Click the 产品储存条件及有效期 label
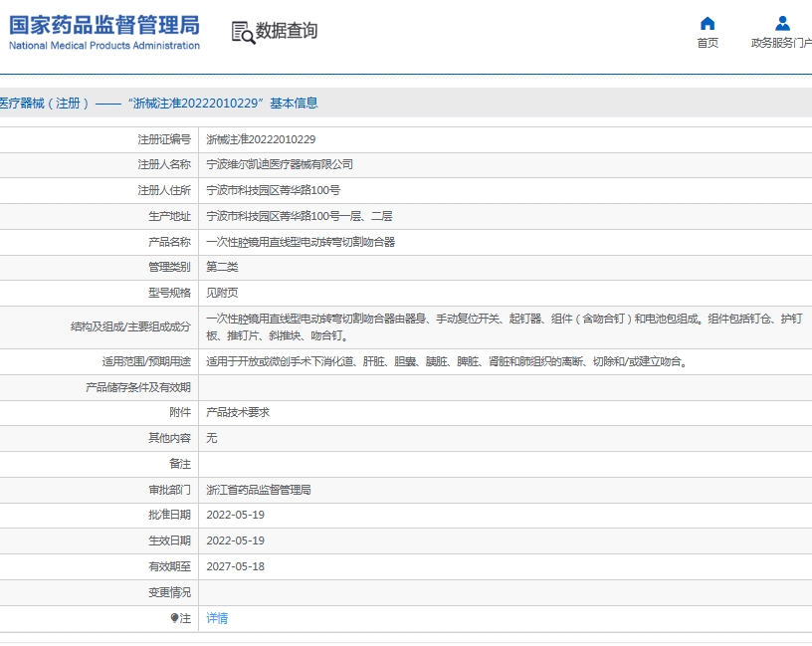812x646 pixels. click(138, 387)
